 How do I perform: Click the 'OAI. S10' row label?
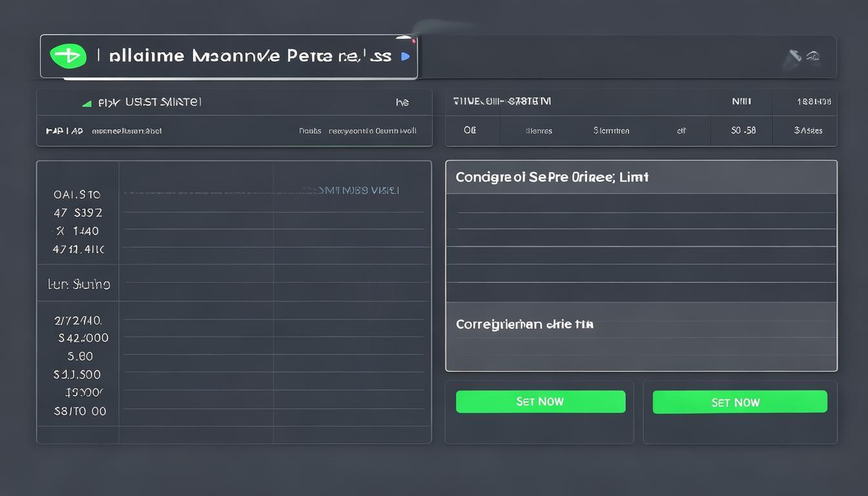coord(77,194)
